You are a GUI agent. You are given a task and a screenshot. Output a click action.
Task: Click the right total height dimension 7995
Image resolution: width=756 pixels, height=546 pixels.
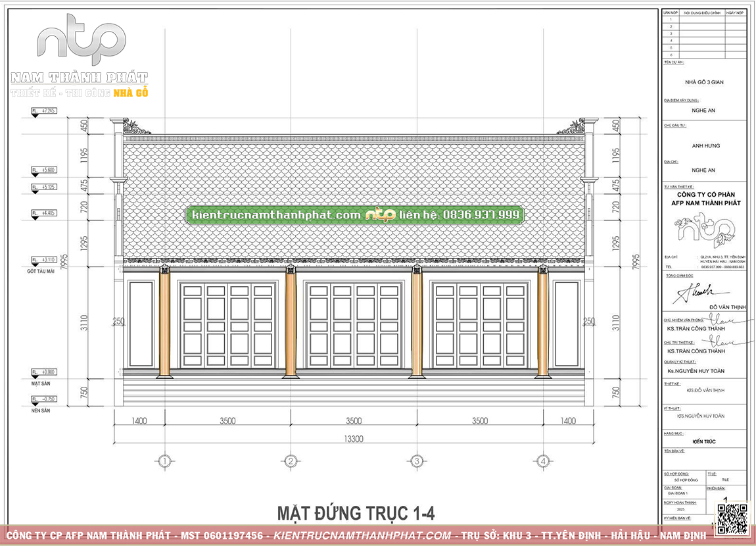636,262
